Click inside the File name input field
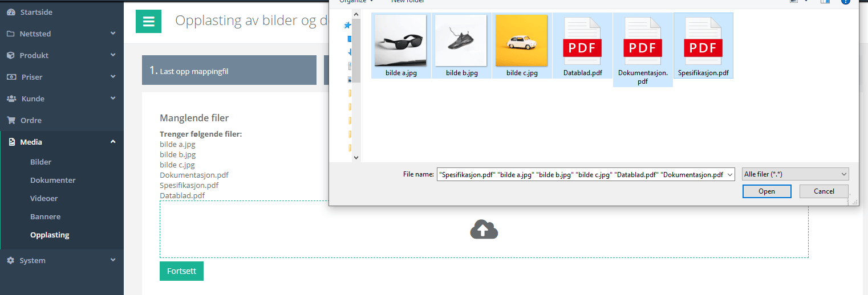The height and width of the screenshot is (295, 868). tap(581, 175)
